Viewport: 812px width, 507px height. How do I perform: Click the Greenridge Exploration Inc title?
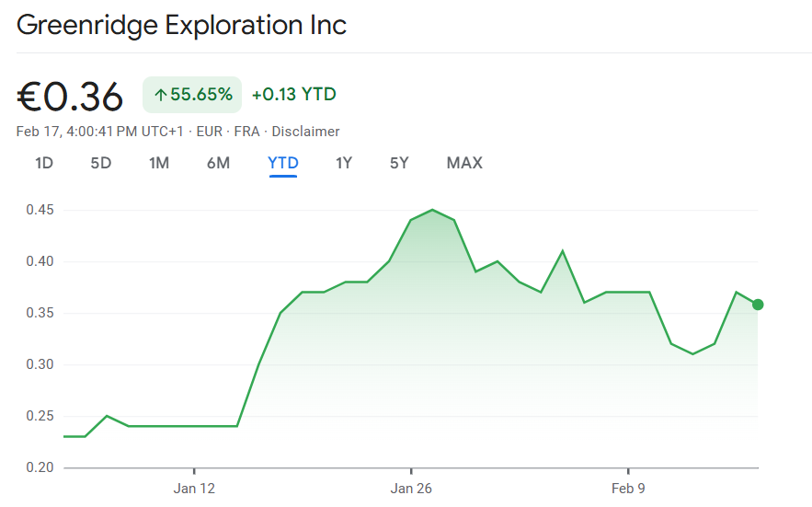181,25
